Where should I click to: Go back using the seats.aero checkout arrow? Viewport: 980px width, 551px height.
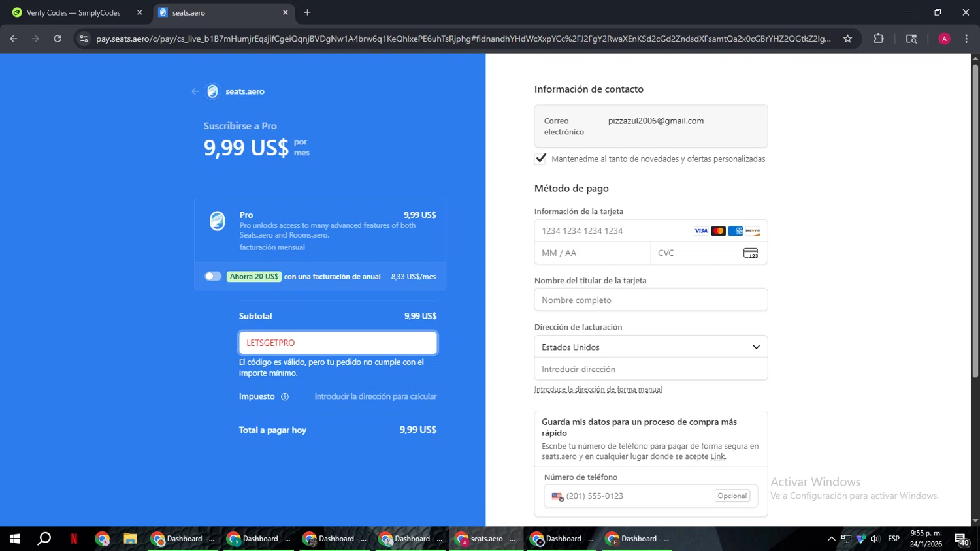point(195,91)
